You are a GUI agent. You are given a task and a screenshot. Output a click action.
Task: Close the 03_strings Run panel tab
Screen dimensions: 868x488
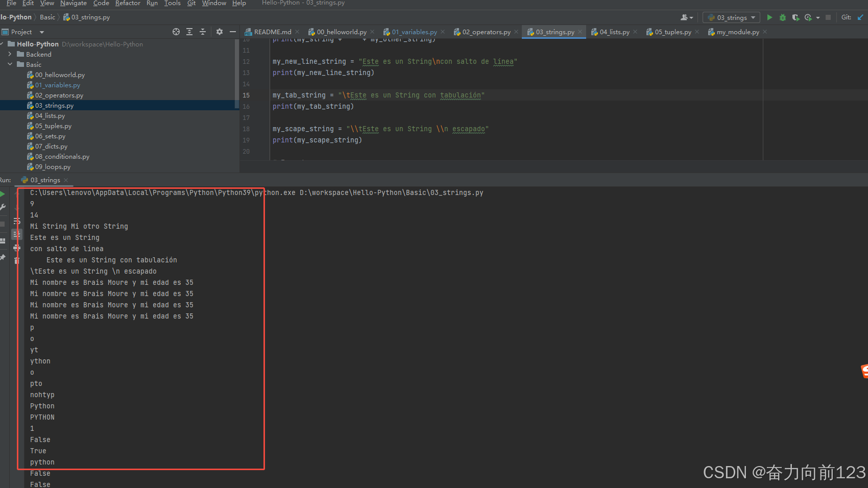[x=66, y=180]
